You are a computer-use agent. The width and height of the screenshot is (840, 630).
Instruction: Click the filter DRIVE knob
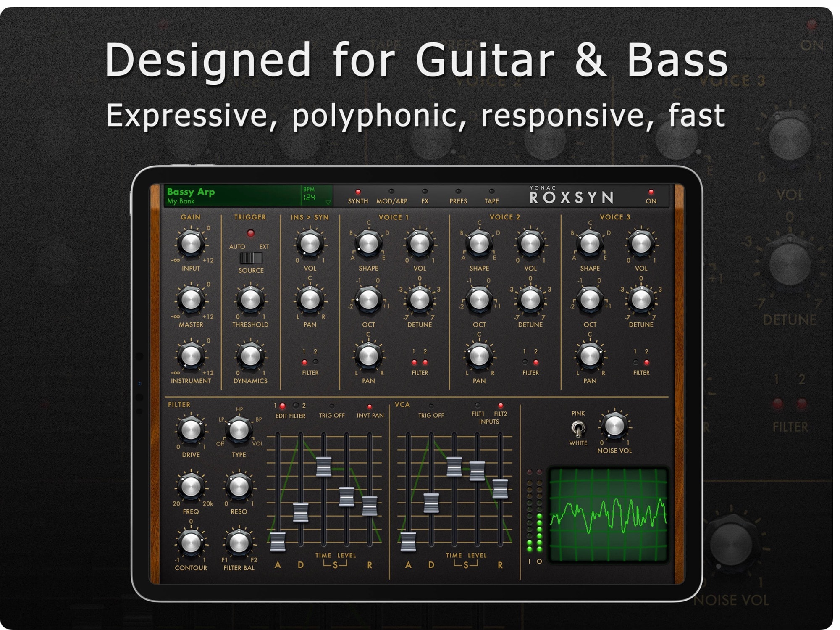tap(191, 430)
